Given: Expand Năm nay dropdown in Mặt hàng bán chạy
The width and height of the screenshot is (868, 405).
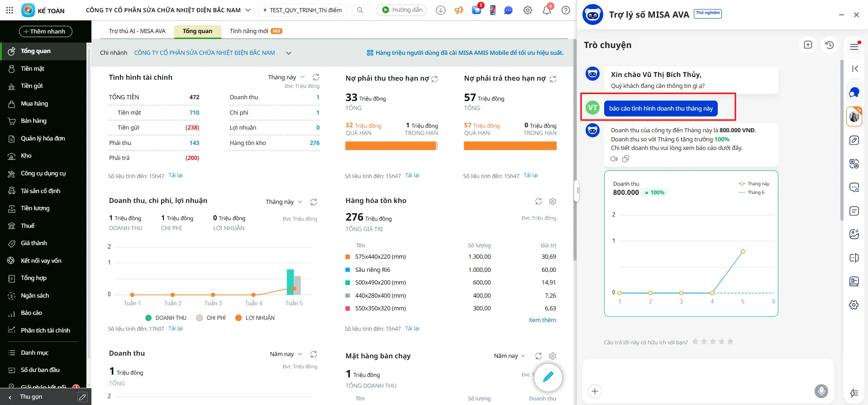Looking at the screenshot, I should coord(510,356).
